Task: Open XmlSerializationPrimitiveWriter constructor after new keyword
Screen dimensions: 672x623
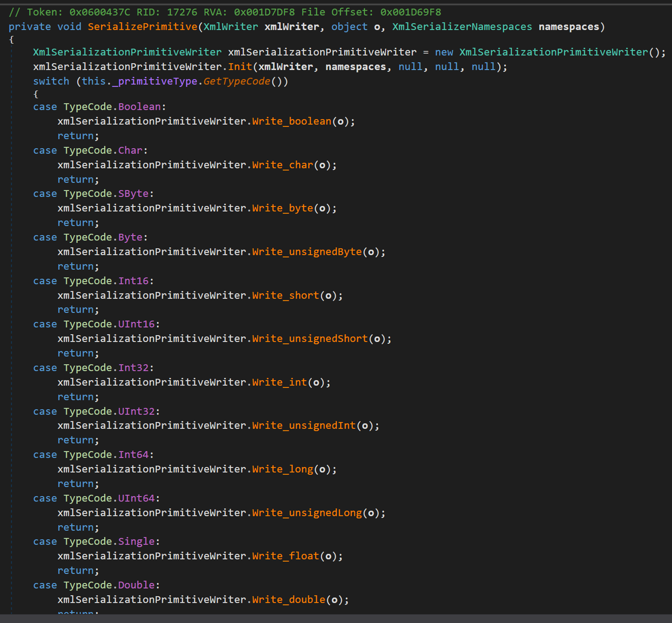Action: pyautogui.click(x=554, y=52)
